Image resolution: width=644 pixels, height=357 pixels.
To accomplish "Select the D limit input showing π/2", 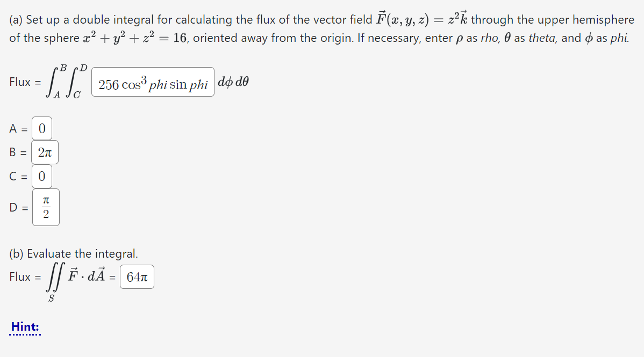I will [x=46, y=207].
